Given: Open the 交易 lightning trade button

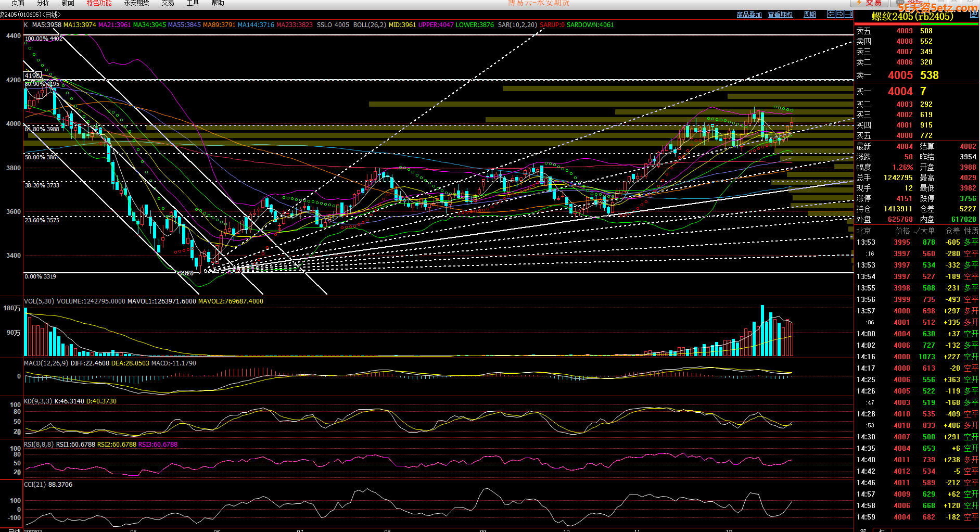Looking at the screenshot, I should [869, 3].
